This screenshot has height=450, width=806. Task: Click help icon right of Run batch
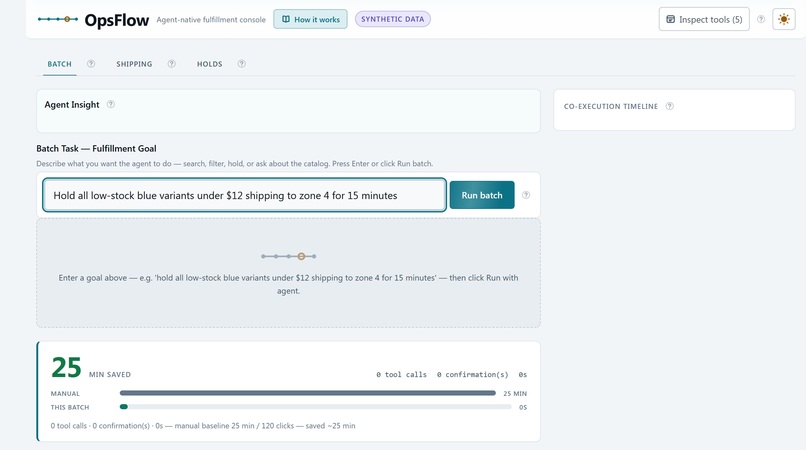click(526, 195)
